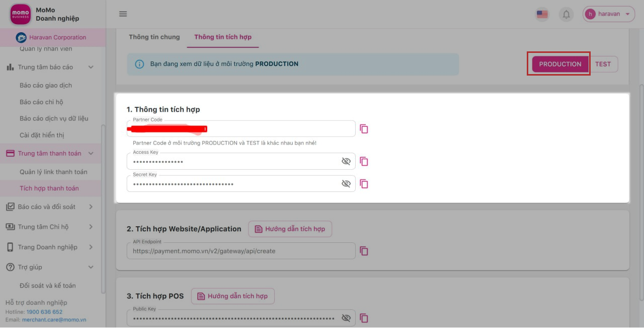644x328 pixels.
Task: Click the sidebar scrollbar
Action: click(x=103, y=209)
